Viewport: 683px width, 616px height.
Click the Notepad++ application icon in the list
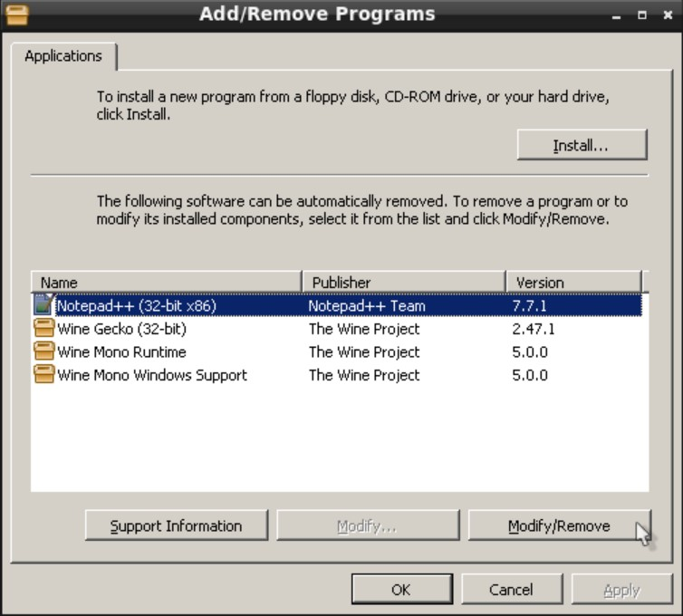click(x=44, y=306)
